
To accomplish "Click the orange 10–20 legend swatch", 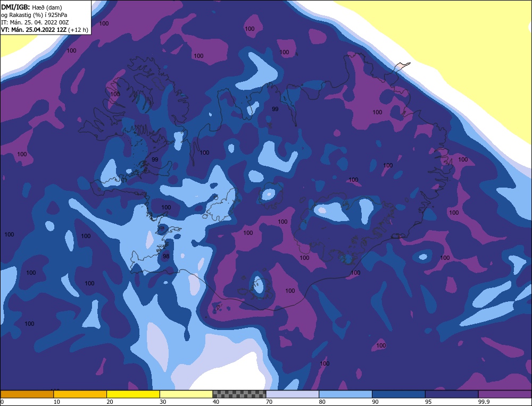I will [x=80, y=394].
